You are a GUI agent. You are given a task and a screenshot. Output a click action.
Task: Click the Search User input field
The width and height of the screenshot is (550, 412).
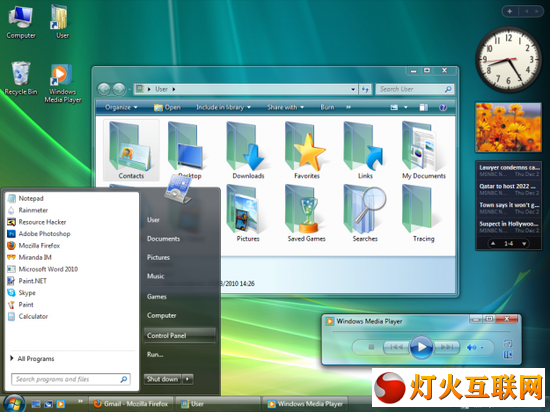tap(414, 89)
